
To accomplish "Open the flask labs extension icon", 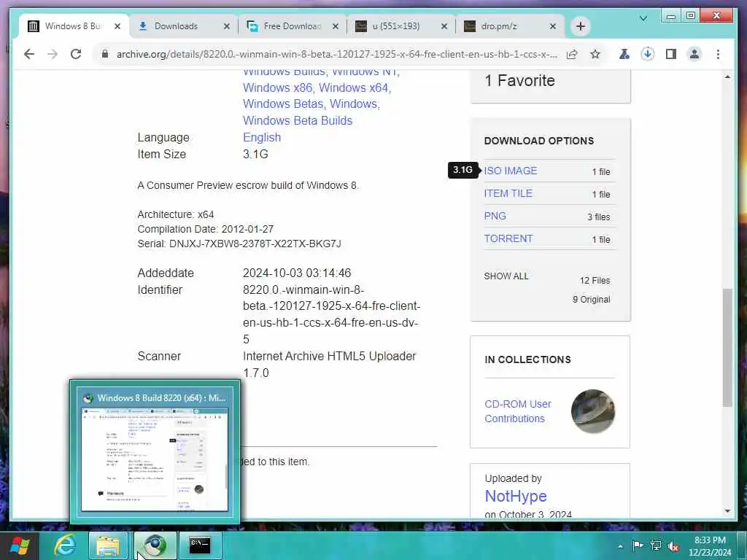I will pyautogui.click(x=624, y=54).
